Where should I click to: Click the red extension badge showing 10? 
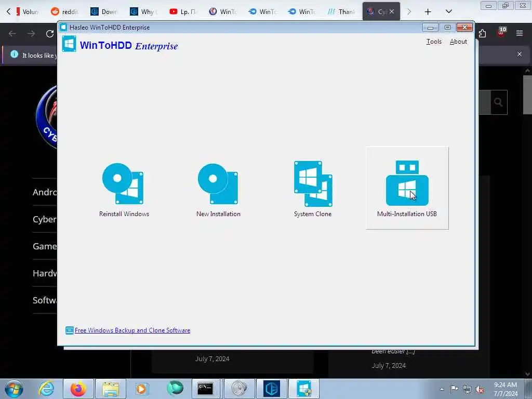point(501,32)
